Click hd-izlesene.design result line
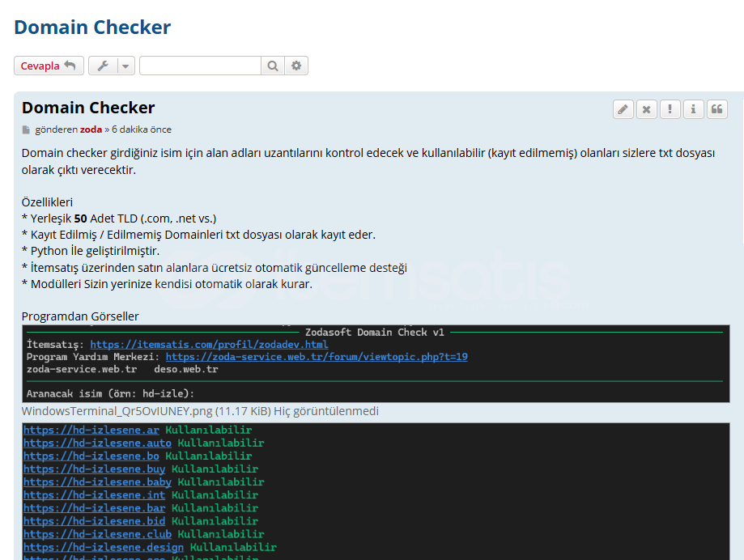 point(150,547)
